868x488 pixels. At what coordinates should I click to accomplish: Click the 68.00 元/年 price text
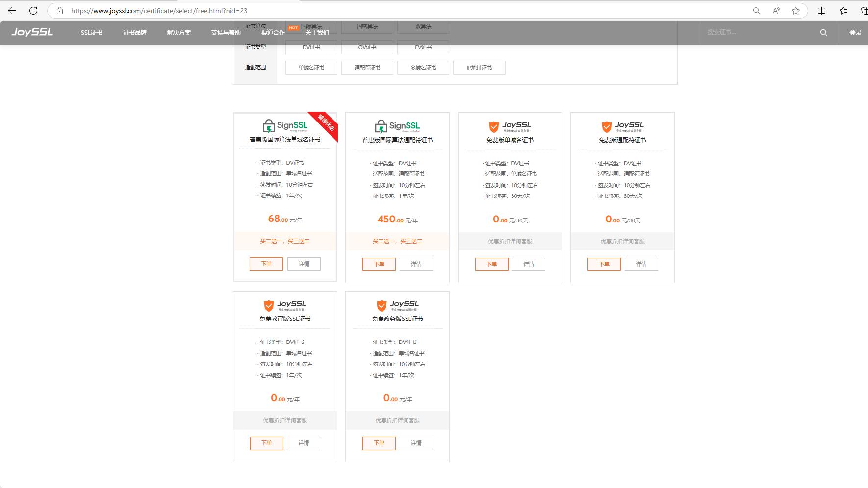[285, 219]
